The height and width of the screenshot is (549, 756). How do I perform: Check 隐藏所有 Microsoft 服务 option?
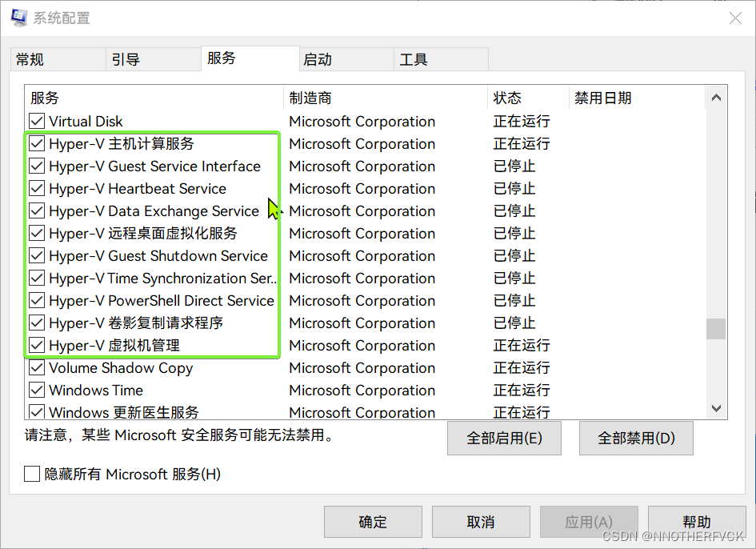[x=32, y=474]
